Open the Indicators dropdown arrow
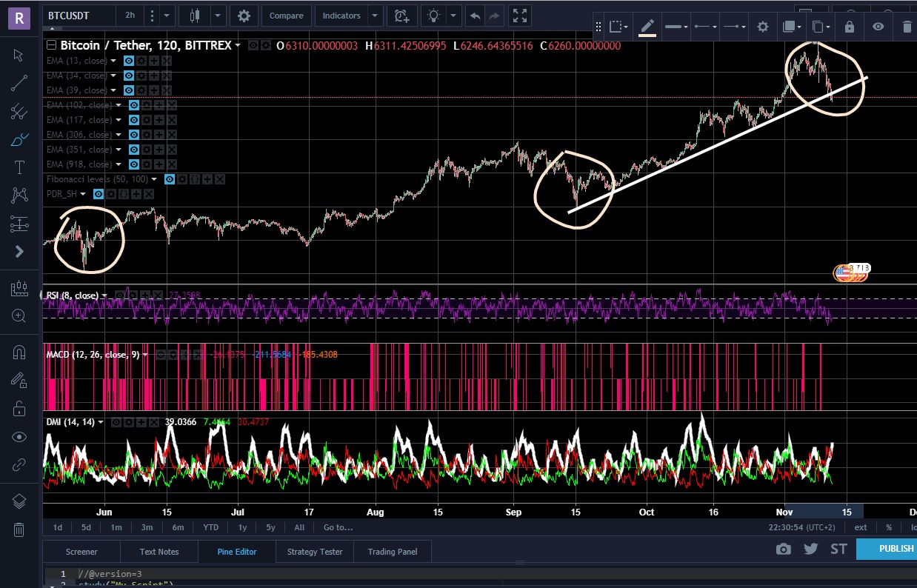Screen dimensions: 917x588 [x=375, y=16]
